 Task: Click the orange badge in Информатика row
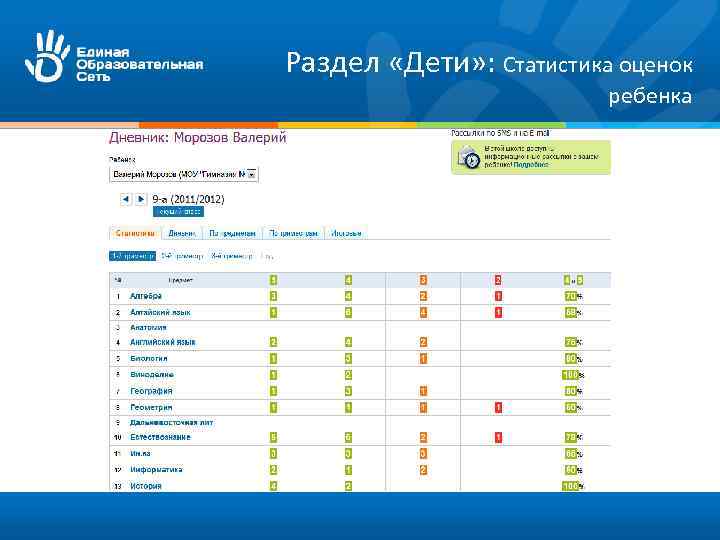point(423,470)
